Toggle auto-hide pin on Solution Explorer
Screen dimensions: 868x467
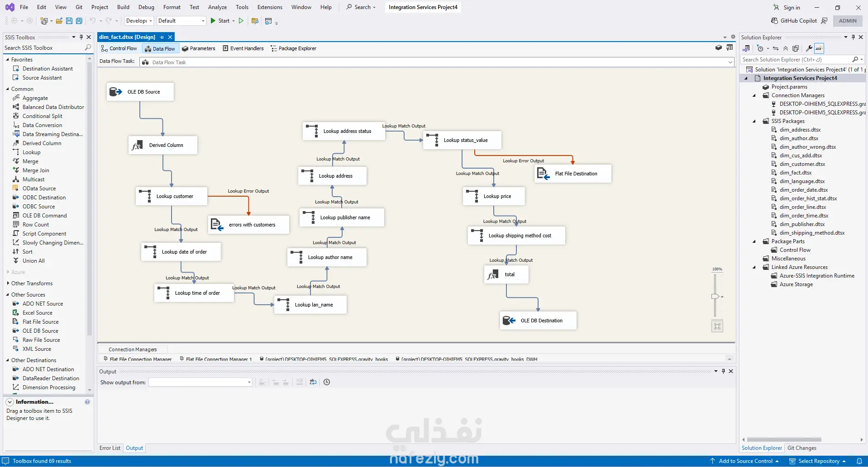coord(853,37)
